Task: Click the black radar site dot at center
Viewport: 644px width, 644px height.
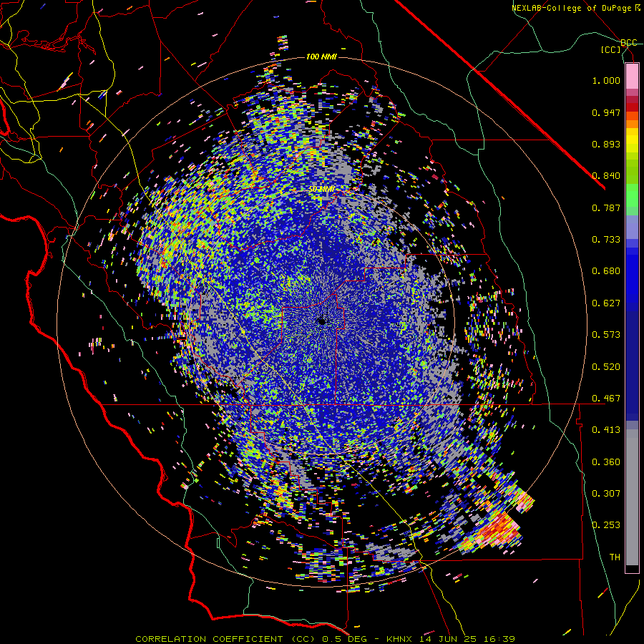Action: point(322,321)
